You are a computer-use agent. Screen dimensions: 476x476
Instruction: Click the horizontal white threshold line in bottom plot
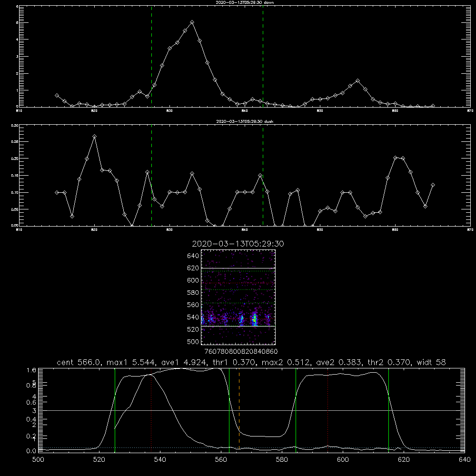coord(251,410)
